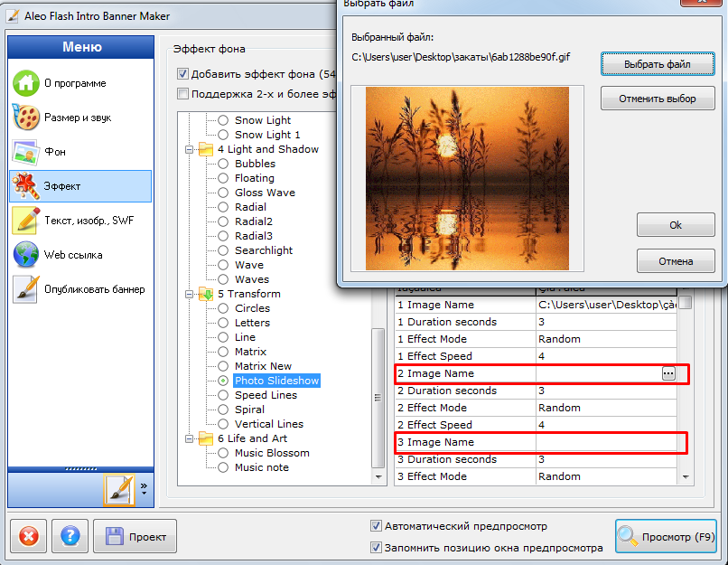The height and width of the screenshot is (565, 728).
Task: Select the Matrix New effect radio button
Action: coord(223,366)
